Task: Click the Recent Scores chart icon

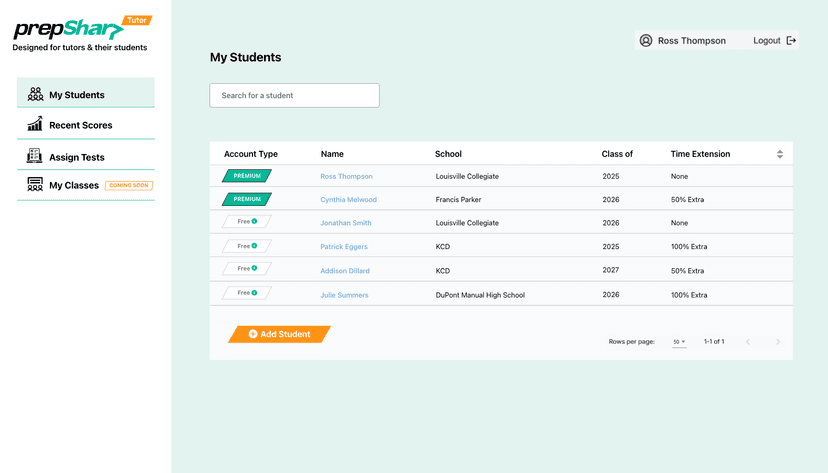Action: (35, 125)
